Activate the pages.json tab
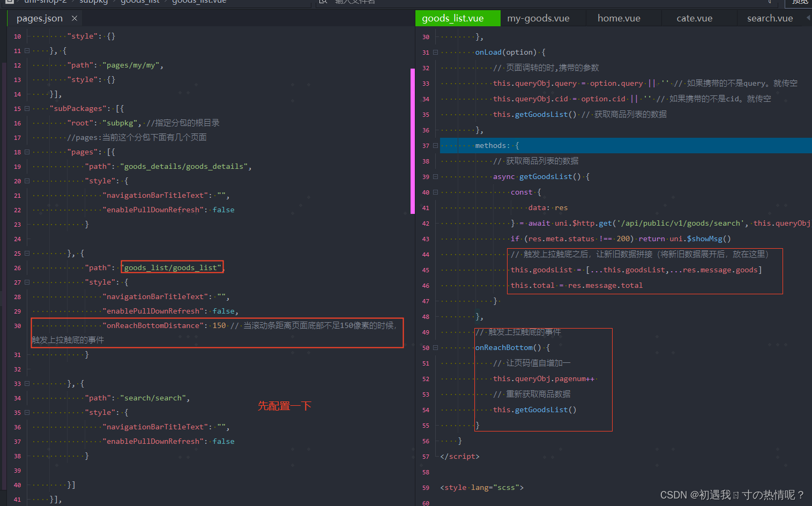This screenshot has width=812, height=506. [x=40, y=18]
